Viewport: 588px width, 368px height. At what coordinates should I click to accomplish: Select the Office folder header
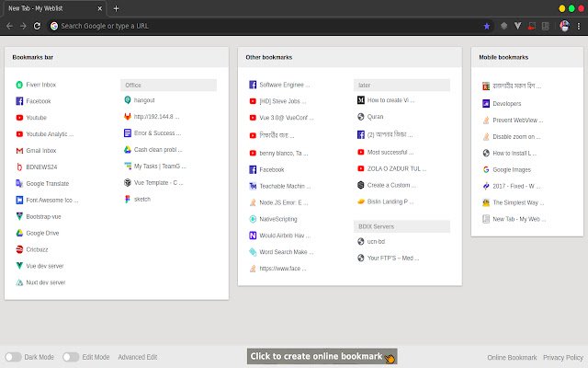coord(168,86)
